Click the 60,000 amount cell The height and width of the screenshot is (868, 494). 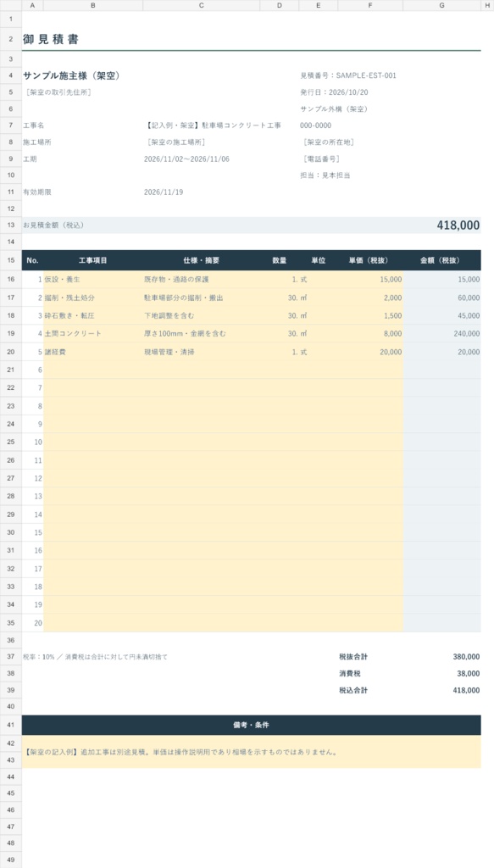click(442, 298)
